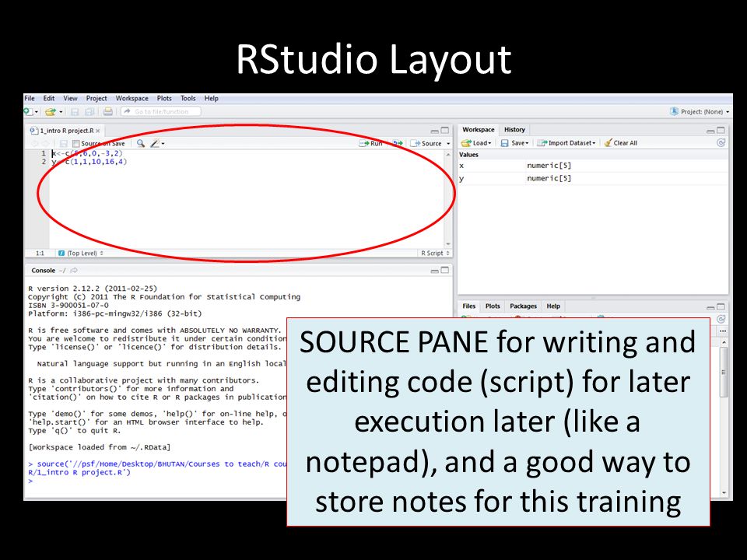Minimize the Console pane
The height and width of the screenshot is (560, 747).
[x=434, y=271]
